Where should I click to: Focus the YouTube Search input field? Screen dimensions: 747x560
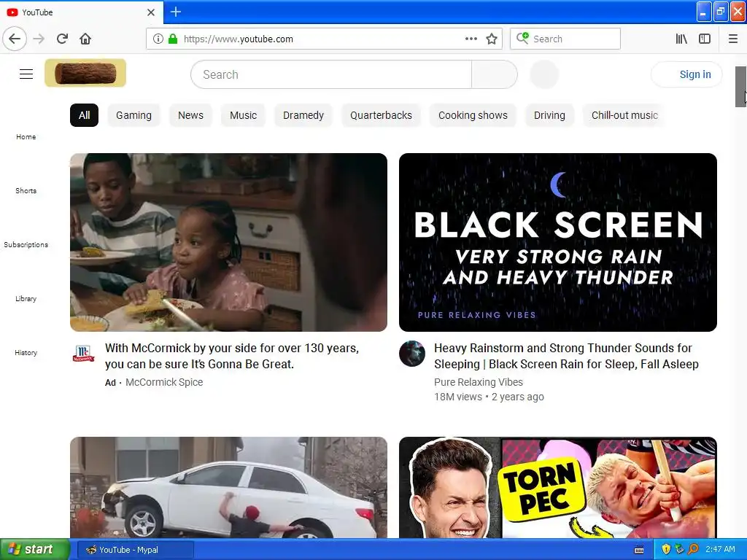(x=331, y=74)
